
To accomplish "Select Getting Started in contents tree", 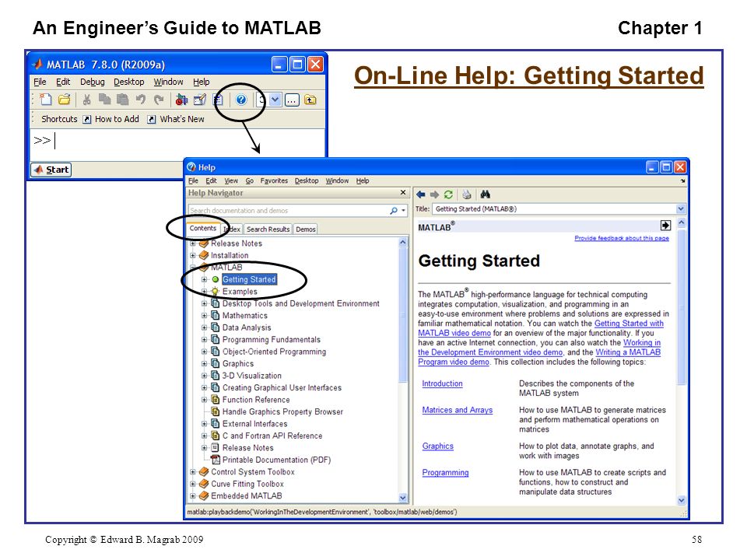I will click(249, 279).
